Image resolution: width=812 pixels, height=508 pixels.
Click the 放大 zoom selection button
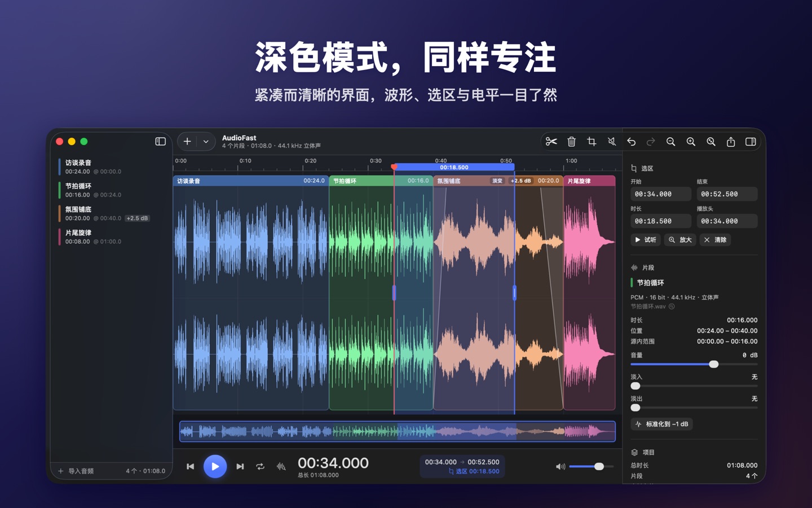680,240
